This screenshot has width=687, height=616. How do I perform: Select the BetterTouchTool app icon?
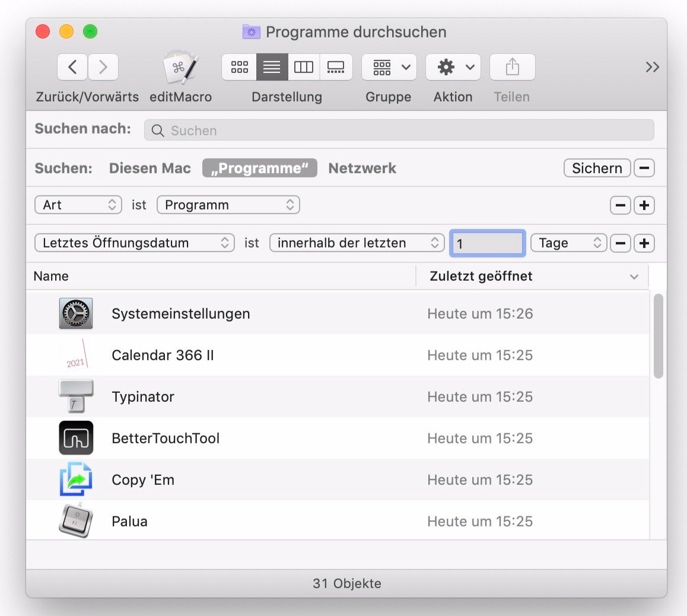76,438
